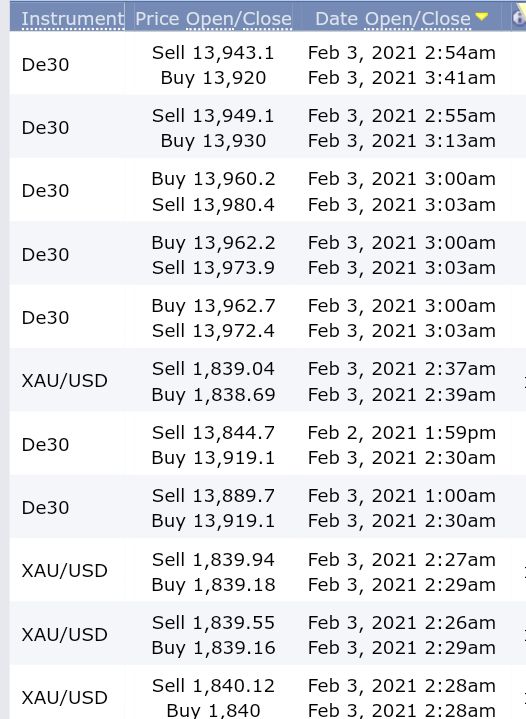Click the Buy 13,960.2 price cell
This screenshot has width=526, height=719.
coord(213,179)
